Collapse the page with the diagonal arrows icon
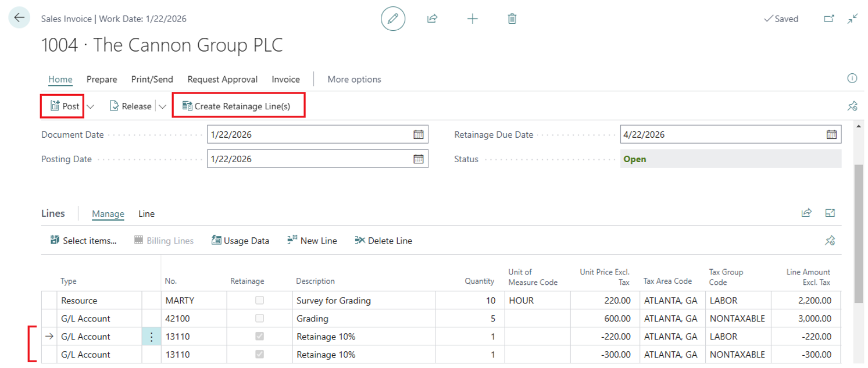The height and width of the screenshot is (368, 868). (852, 19)
